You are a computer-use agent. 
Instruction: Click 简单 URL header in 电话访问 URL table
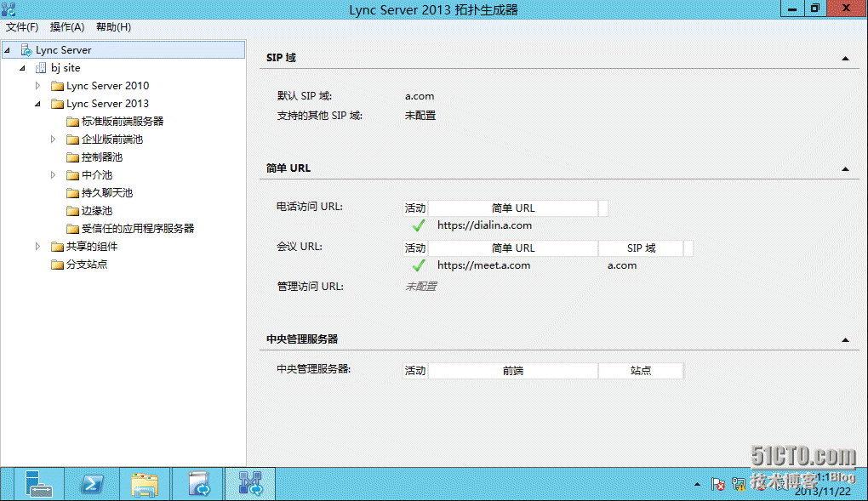(513, 208)
